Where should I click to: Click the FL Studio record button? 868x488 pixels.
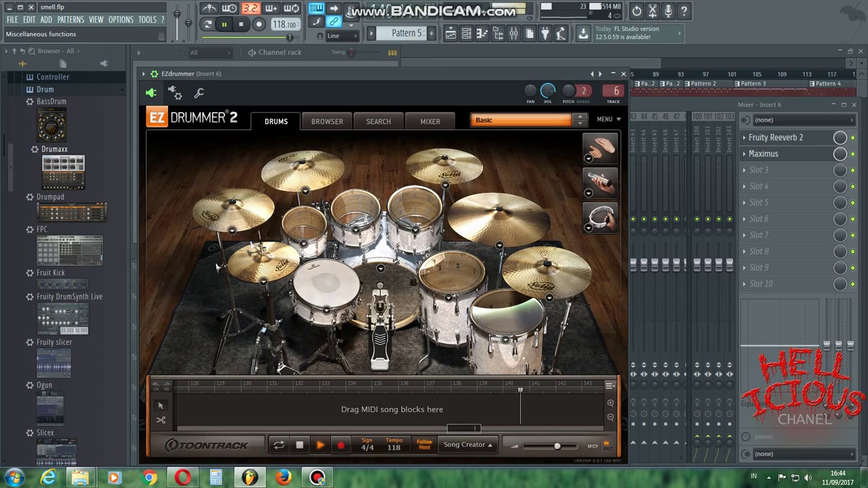tap(258, 24)
